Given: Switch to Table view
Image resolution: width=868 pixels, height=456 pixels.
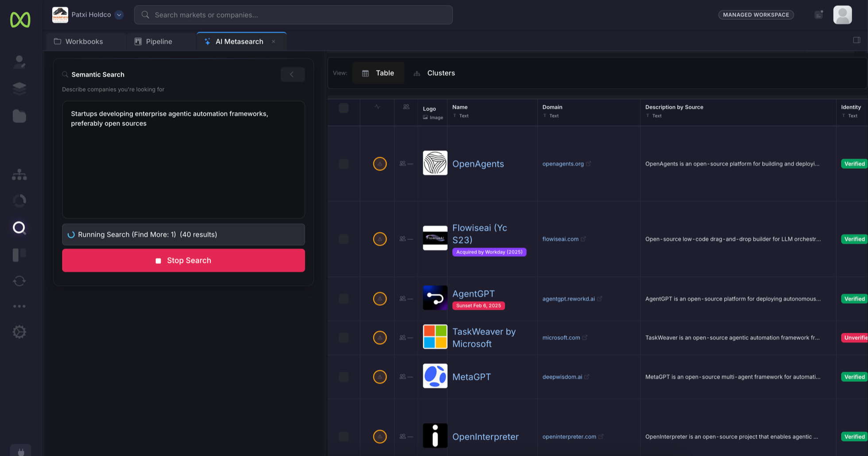Looking at the screenshot, I should (378, 73).
